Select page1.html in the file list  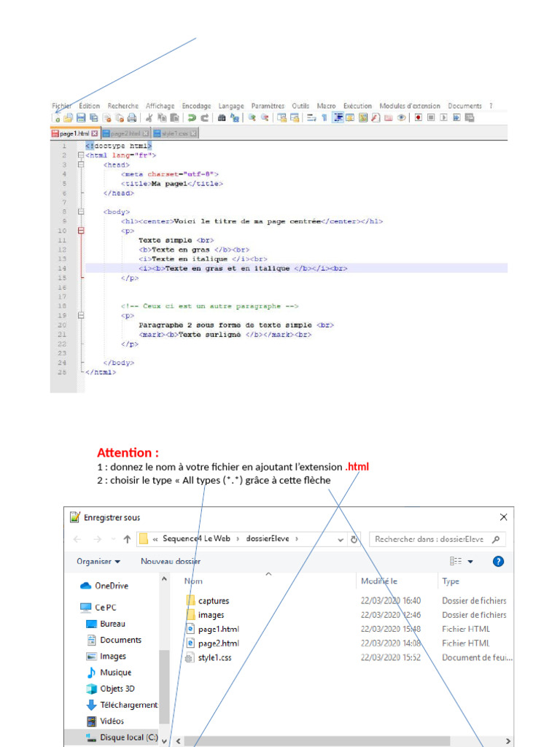218,629
